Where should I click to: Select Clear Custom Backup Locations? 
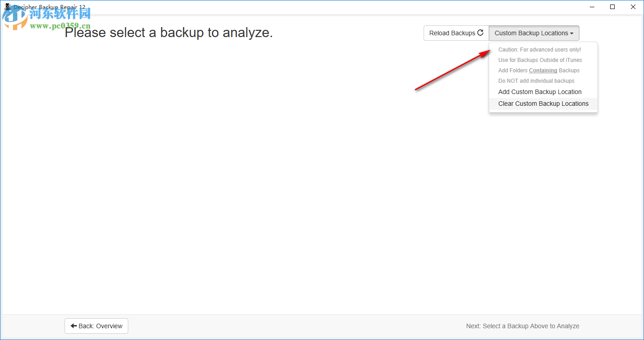point(543,104)
